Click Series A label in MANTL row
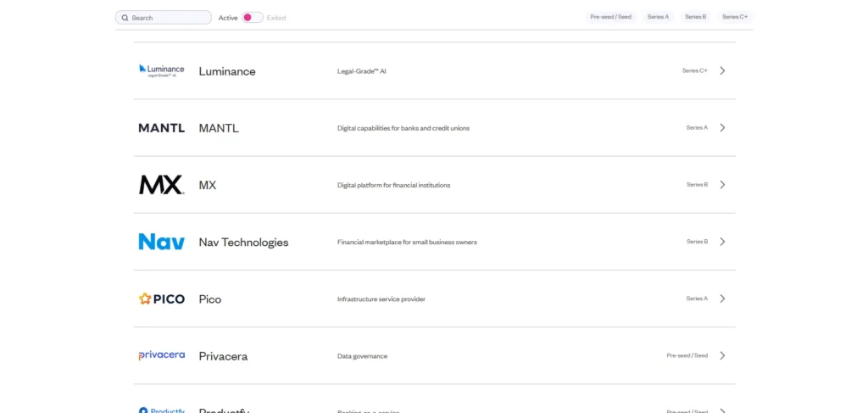Viewport: 868px width, 413px height. coord(697,128)
